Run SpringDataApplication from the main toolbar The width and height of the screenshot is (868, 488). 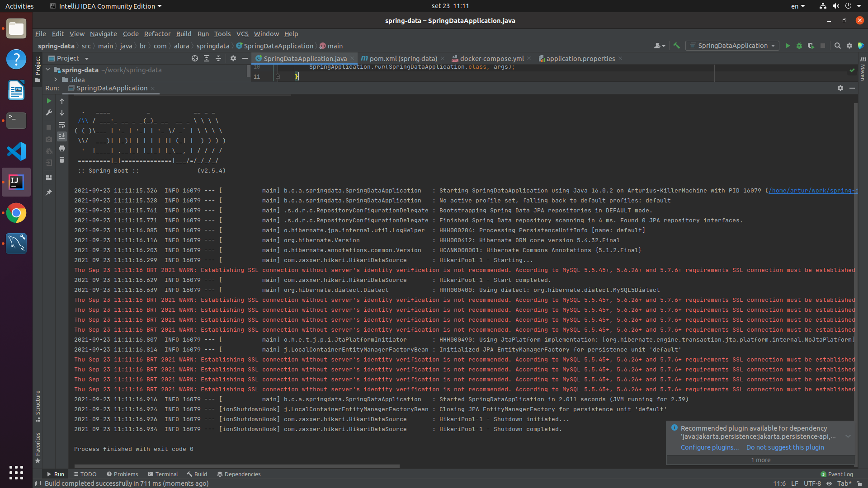pyautogui.click(x=788, y=46)
